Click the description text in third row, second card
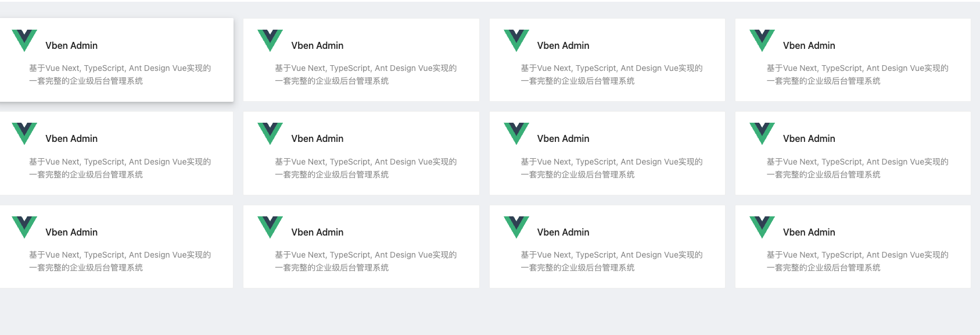The height and width of the screenshot is (335, 980). click(365, 261)
